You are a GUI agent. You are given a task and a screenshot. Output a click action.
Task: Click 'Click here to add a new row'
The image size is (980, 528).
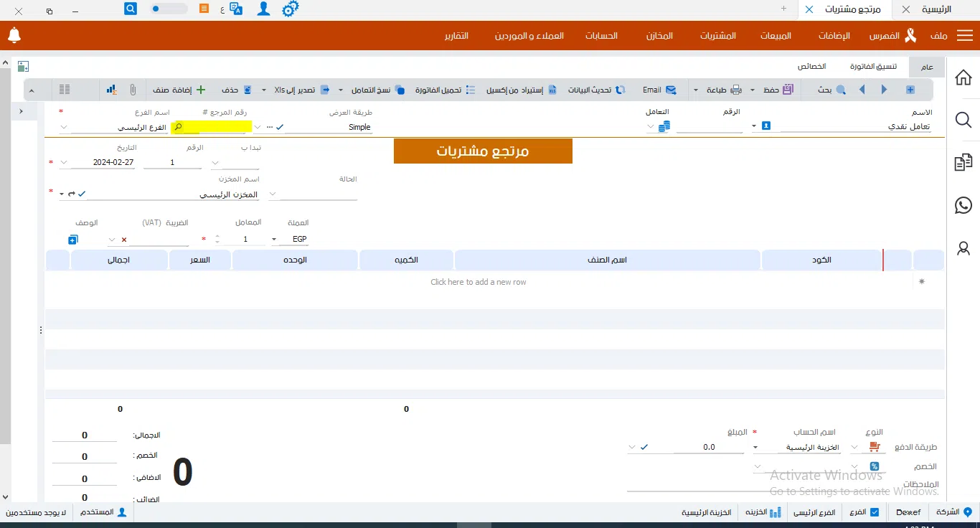[x=478, y=282]
